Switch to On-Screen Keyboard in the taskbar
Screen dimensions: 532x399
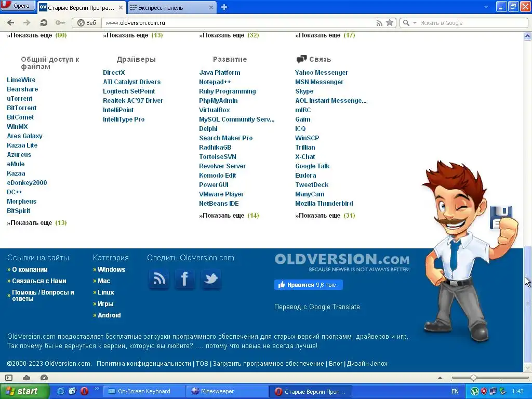point(144,391)
